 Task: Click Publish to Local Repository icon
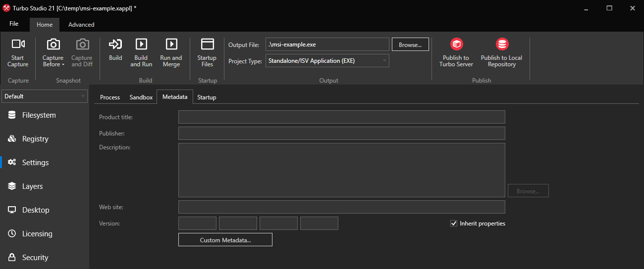[501, 45]
